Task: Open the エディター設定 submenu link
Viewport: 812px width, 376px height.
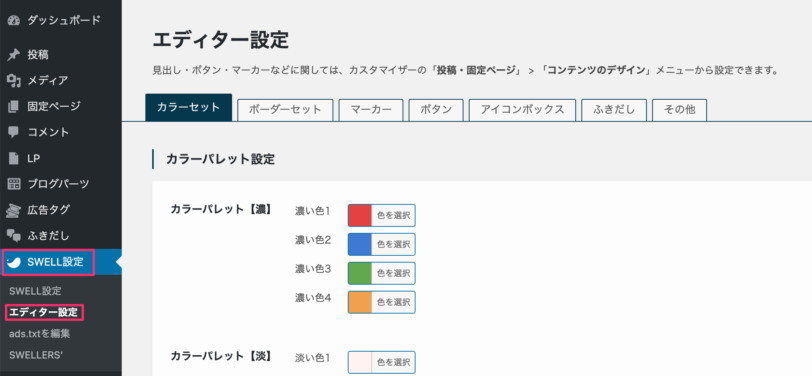Action: point(44,312)
